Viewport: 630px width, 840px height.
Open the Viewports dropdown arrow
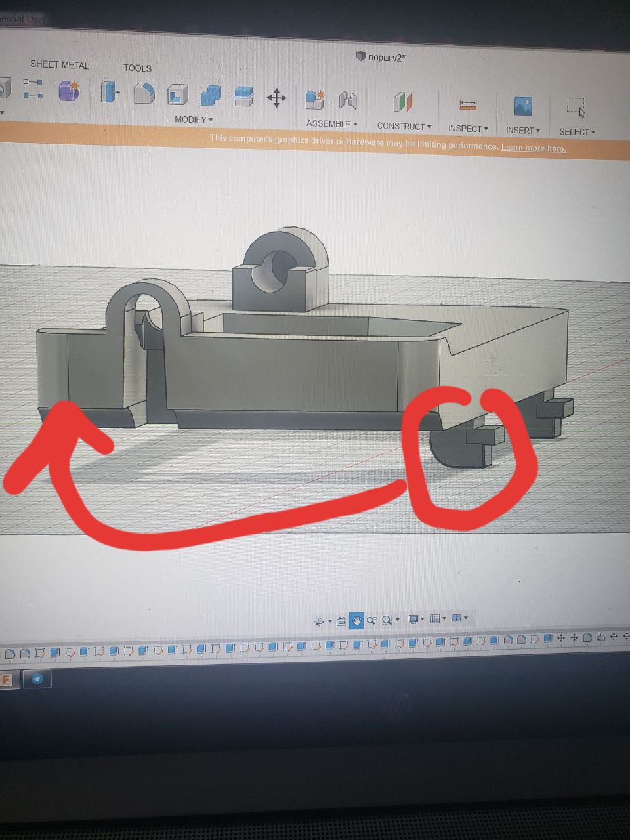466,618
